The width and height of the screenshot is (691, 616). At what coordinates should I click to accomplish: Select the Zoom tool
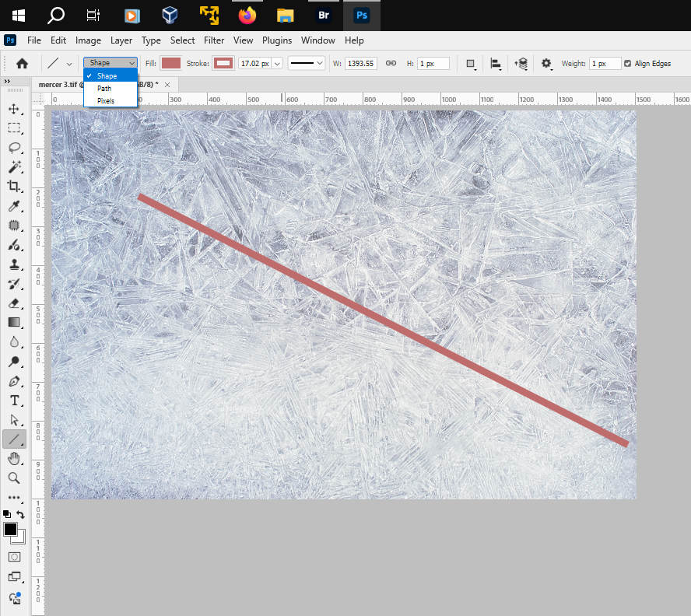(x=14, y=478)
